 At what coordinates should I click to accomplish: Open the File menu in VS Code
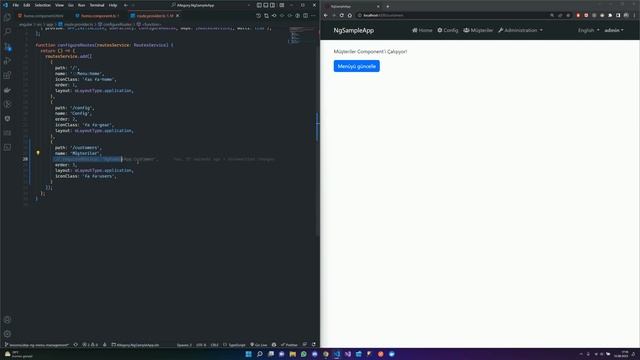(16, 5)
